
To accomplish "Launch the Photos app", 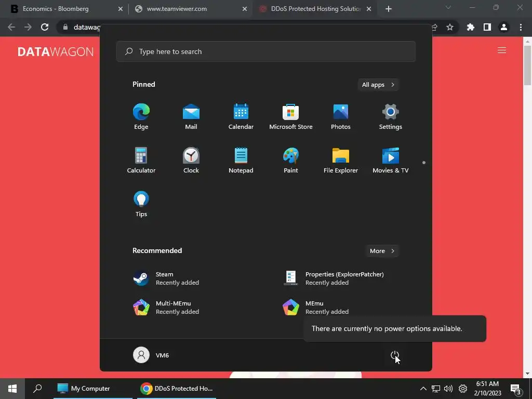I will pos(341,116).
